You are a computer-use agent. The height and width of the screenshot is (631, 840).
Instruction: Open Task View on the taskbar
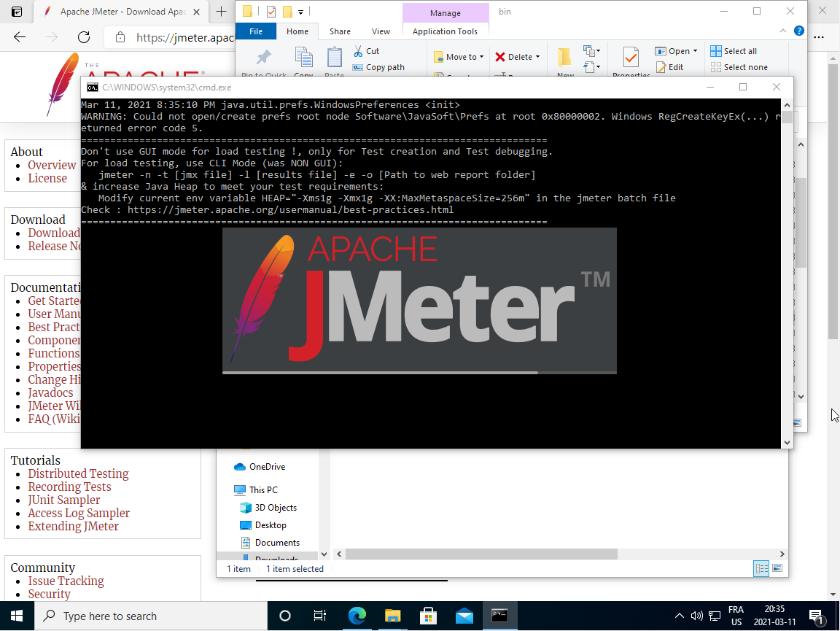(319, 616)
